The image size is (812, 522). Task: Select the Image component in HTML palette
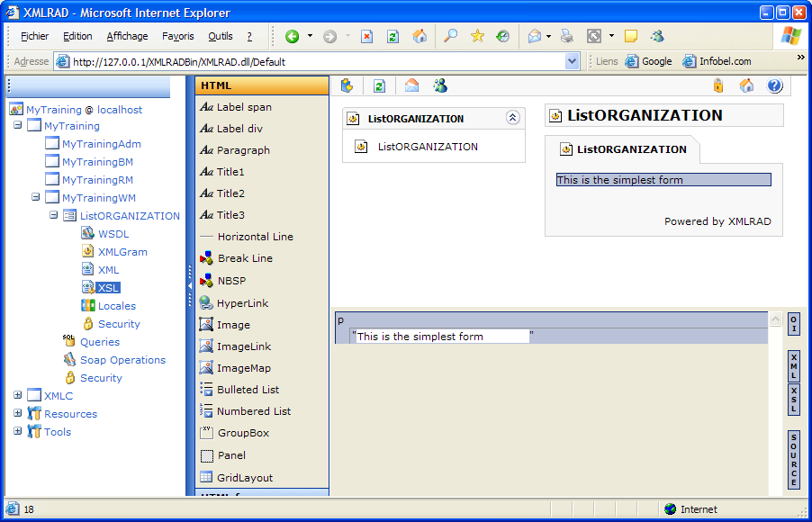point(233,325)
